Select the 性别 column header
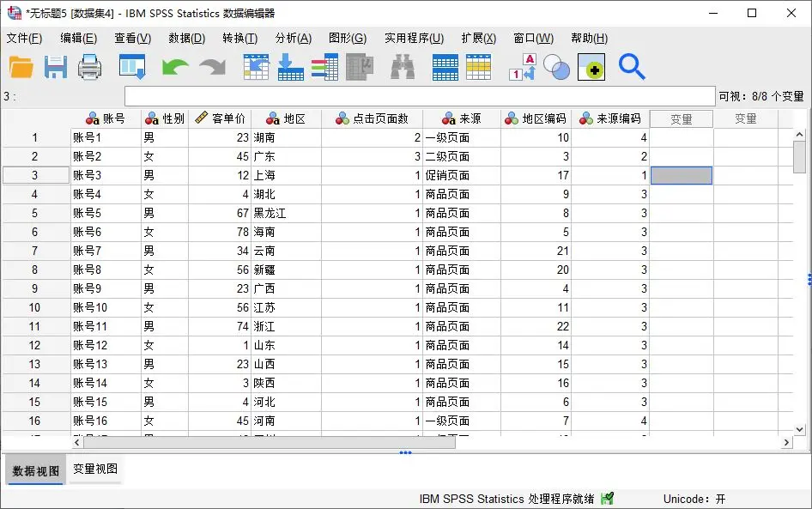812x509 pixels. coord(165,118)
